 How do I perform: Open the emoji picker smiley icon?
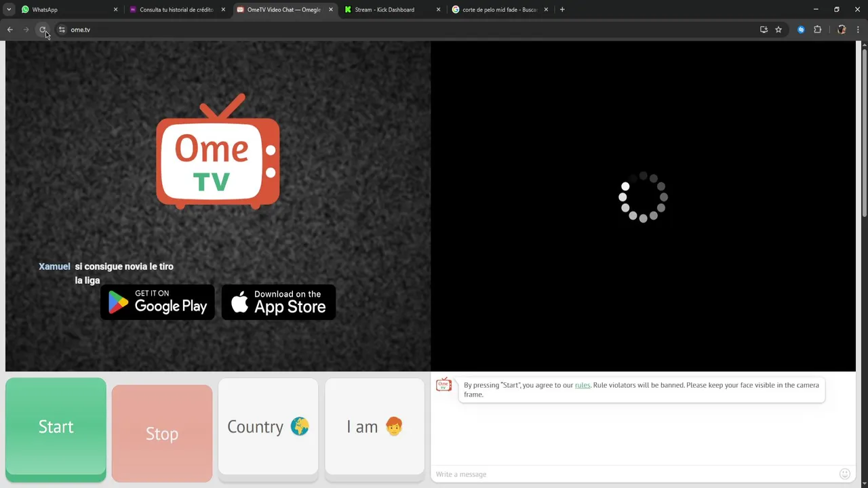click(x=845, y=474)
